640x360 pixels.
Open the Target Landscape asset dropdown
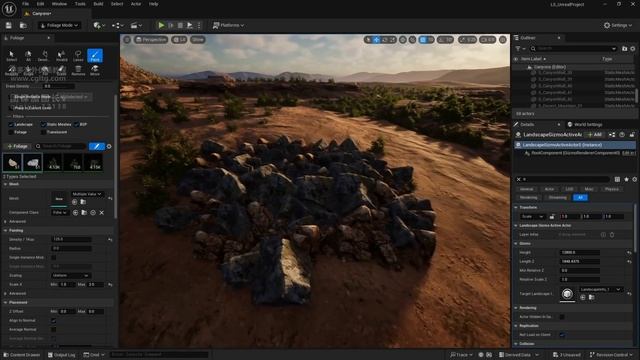(600, 289)
